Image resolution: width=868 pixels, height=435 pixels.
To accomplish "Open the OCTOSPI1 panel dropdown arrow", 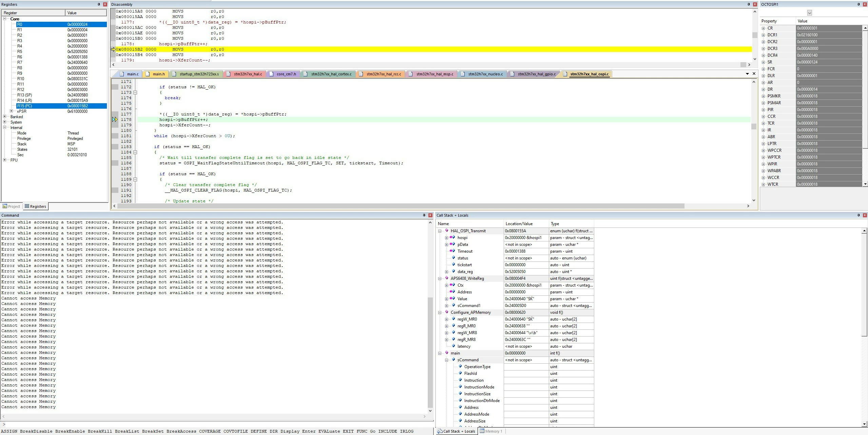I will [810, 13].
